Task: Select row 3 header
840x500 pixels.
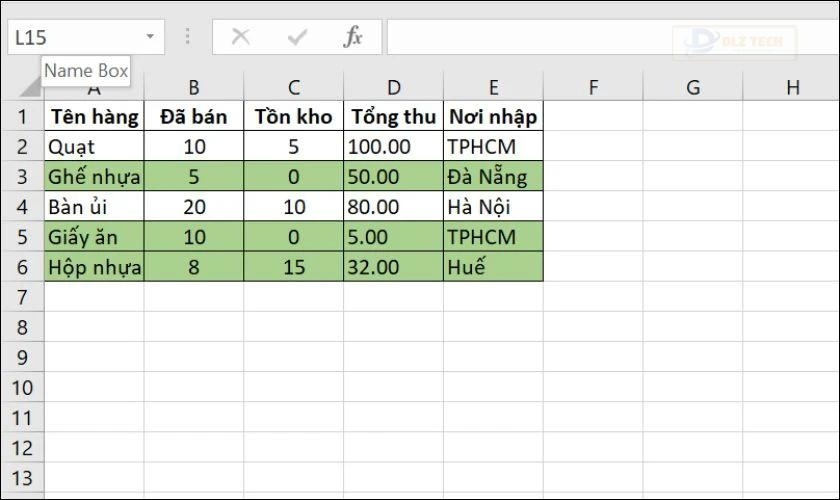Action: (x=22, y=176)
